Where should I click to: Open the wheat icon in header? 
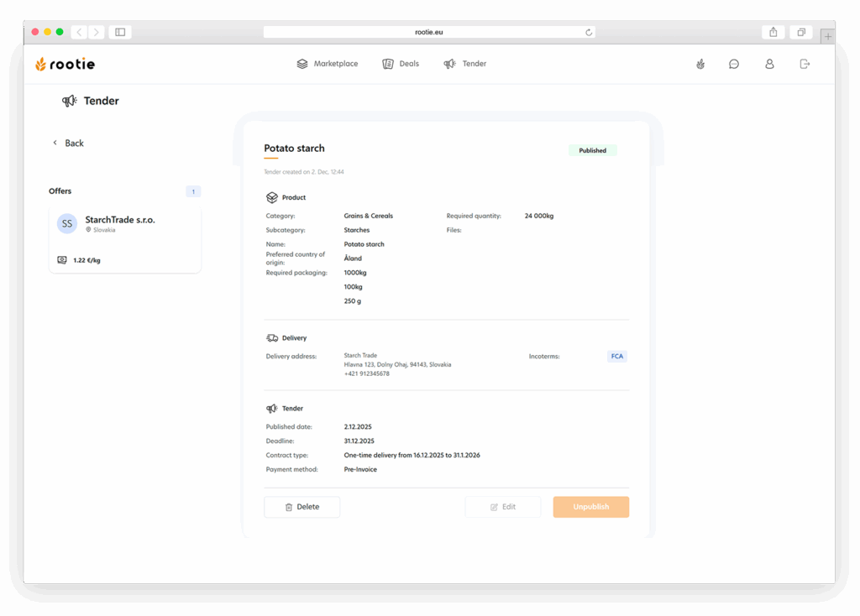point(700,64)
